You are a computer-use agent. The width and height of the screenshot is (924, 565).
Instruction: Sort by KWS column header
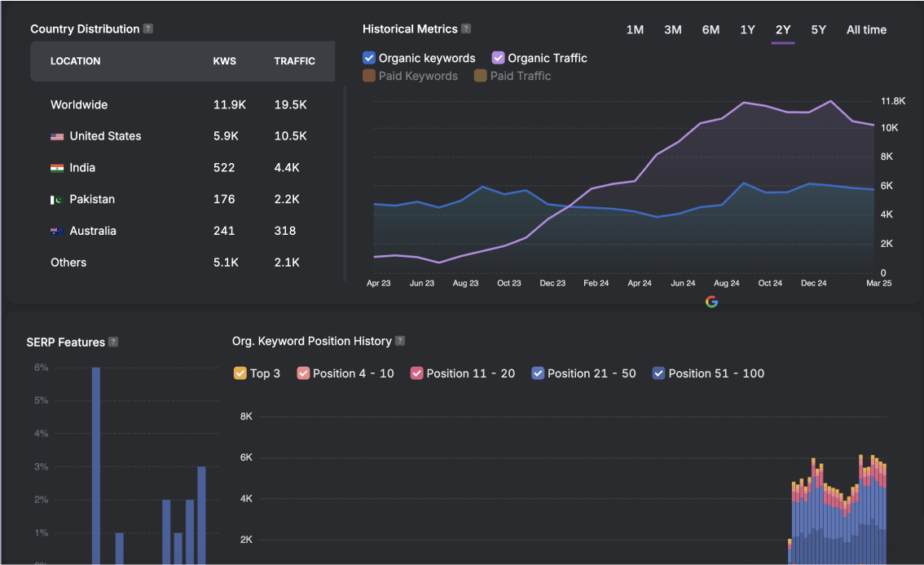coord(225,61)
